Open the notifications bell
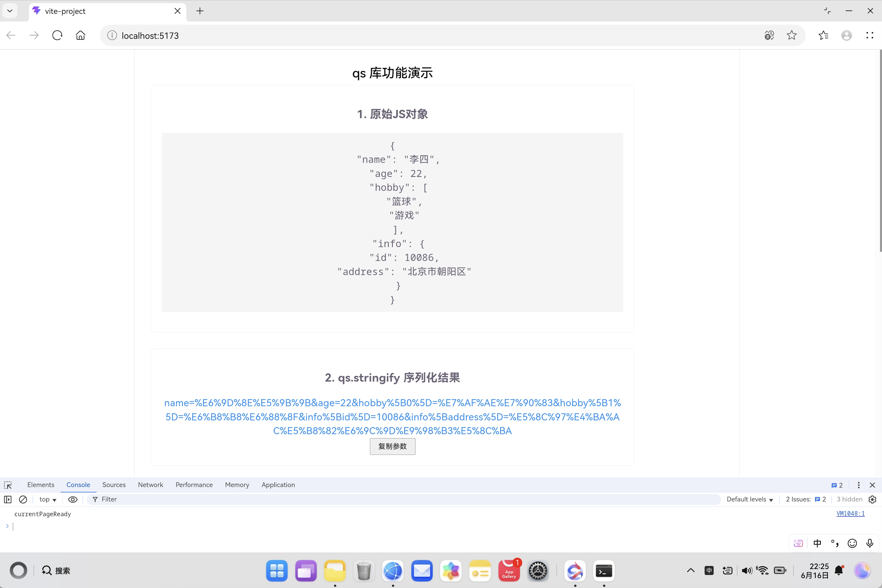This screenshot has width=882, height=588. [839, 570]
